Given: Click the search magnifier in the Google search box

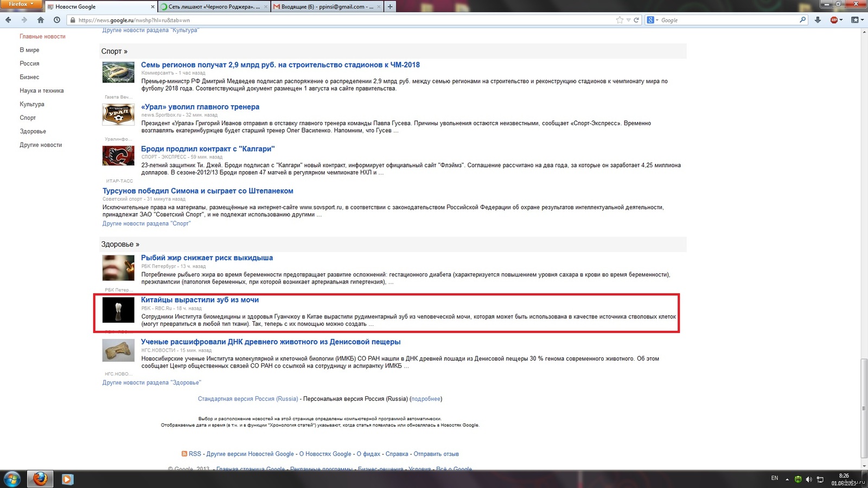Looking at the screenshot, I should tap(803, 20).
